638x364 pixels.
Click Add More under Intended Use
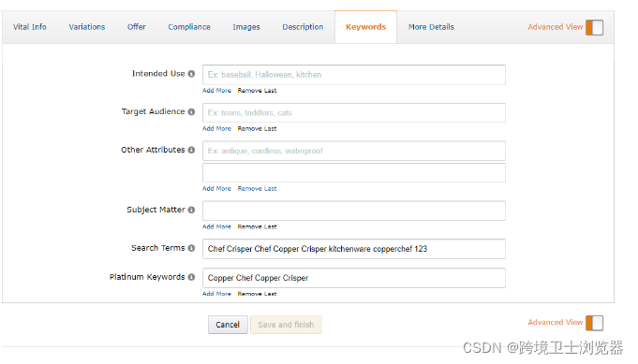click(216, 90)
